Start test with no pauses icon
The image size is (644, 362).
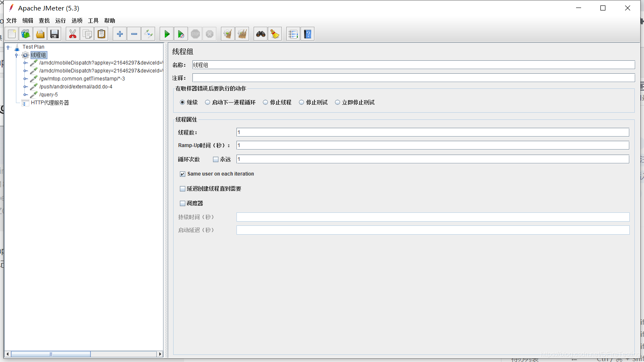tap(181, 34)
